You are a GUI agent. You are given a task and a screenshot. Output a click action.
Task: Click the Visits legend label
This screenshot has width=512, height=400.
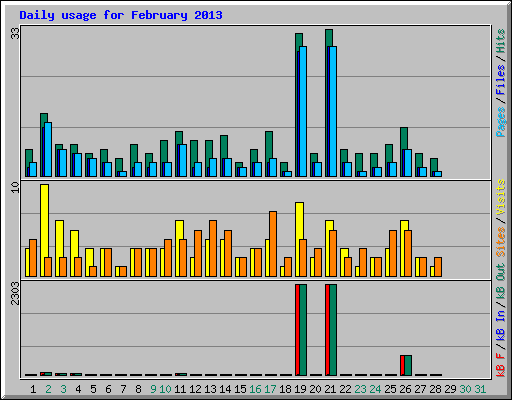501,197
